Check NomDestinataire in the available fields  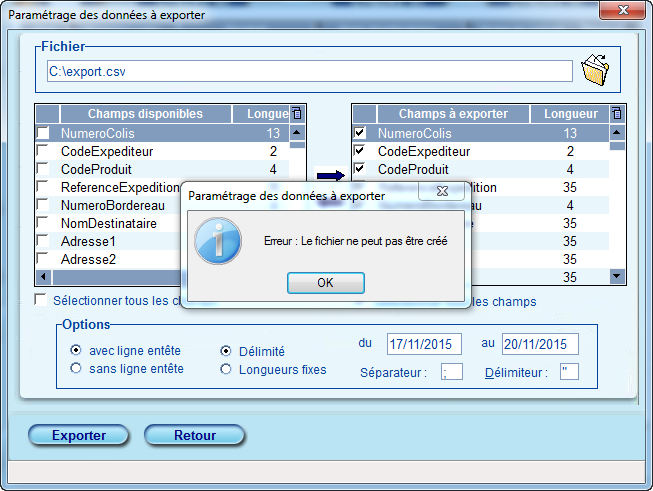[x=43, y=223]
